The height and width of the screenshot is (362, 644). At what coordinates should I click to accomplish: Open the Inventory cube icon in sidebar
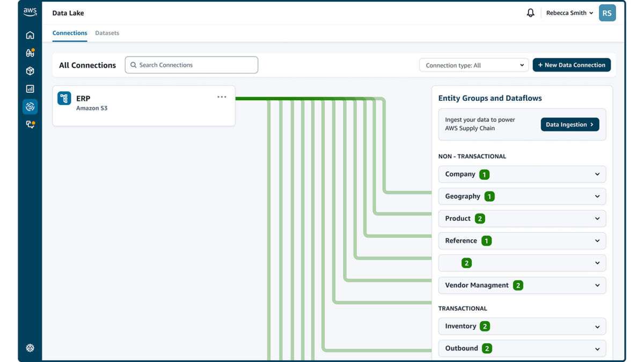30,70
